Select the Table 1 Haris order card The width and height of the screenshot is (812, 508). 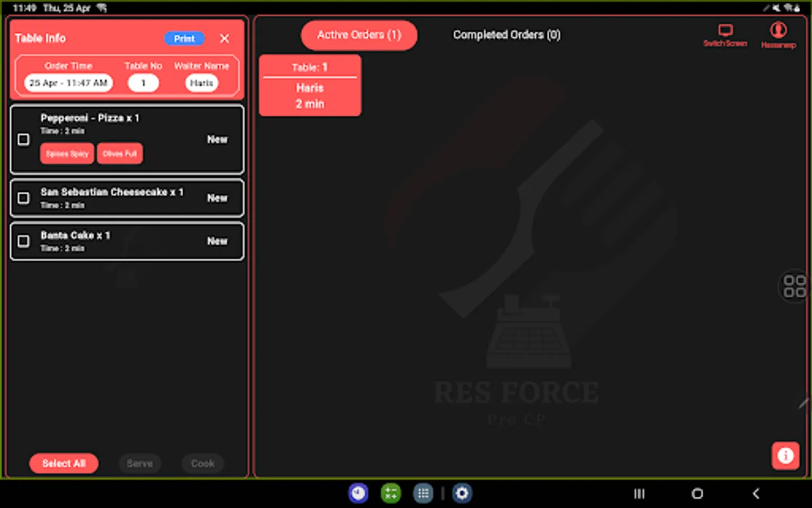[x=310, y=85]
